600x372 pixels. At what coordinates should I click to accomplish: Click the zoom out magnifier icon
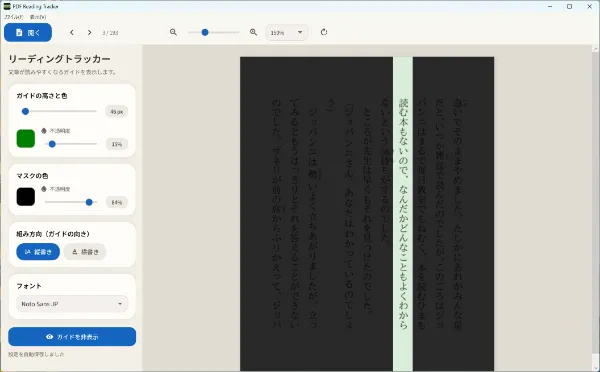pos(173,32)
